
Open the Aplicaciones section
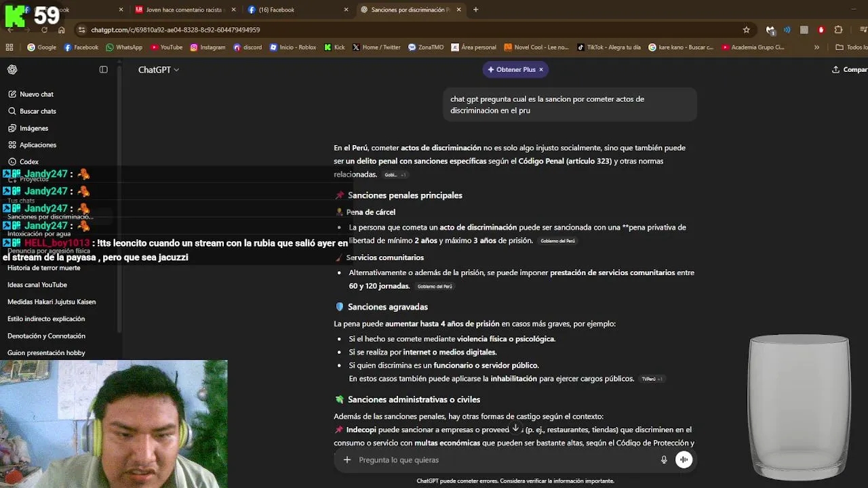click(x=32, y=145)
